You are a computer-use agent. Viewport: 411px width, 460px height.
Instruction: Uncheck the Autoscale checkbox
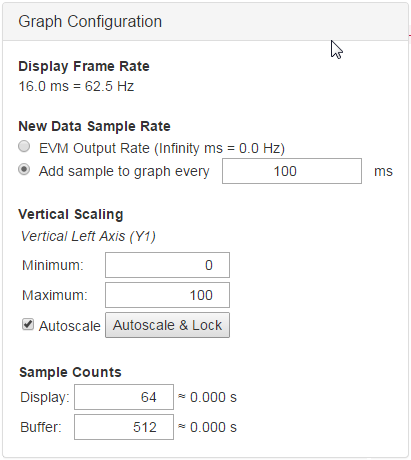coord(28,324)
